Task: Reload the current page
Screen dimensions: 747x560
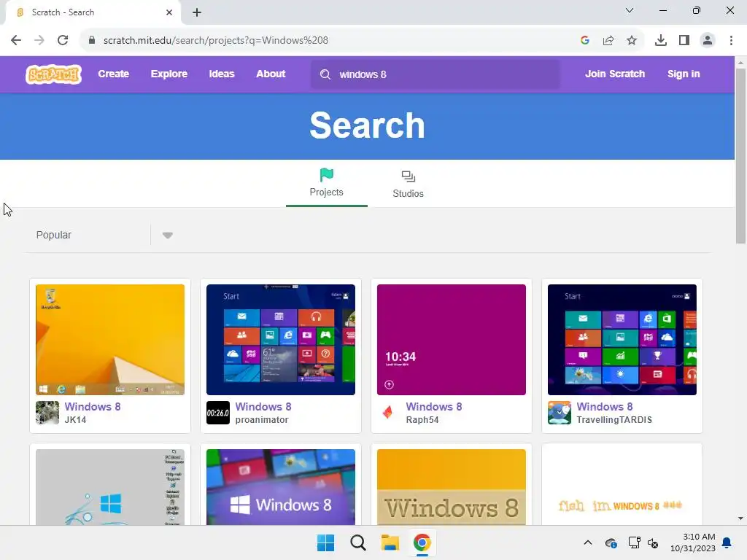Action: pyautogui.click(x=63, y=40)
